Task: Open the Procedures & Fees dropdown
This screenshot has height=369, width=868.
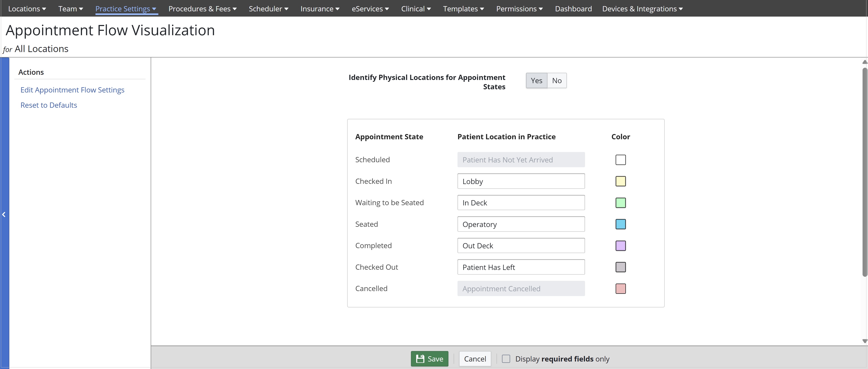Action: [202, 9]
